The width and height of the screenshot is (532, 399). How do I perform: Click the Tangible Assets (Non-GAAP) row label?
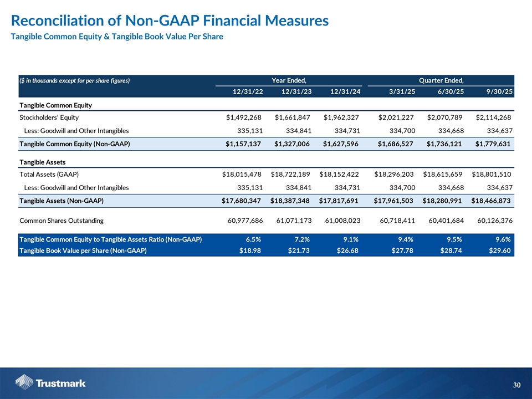pos(62,200)
